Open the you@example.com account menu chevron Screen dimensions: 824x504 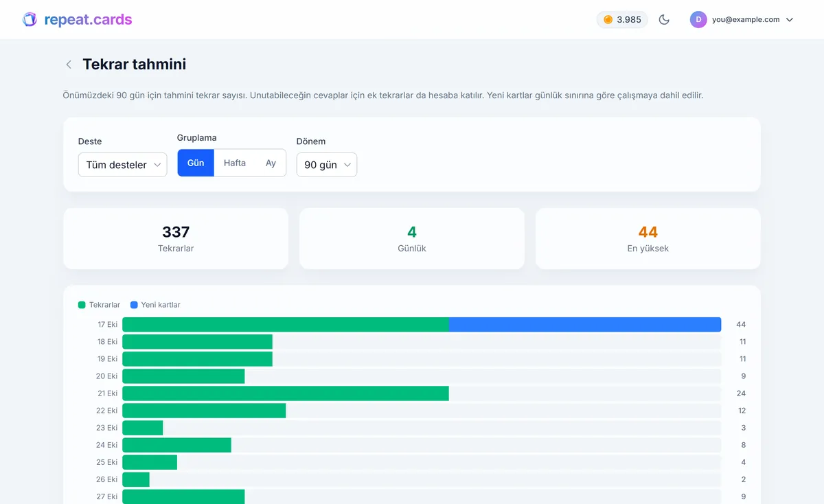[790, 19]
